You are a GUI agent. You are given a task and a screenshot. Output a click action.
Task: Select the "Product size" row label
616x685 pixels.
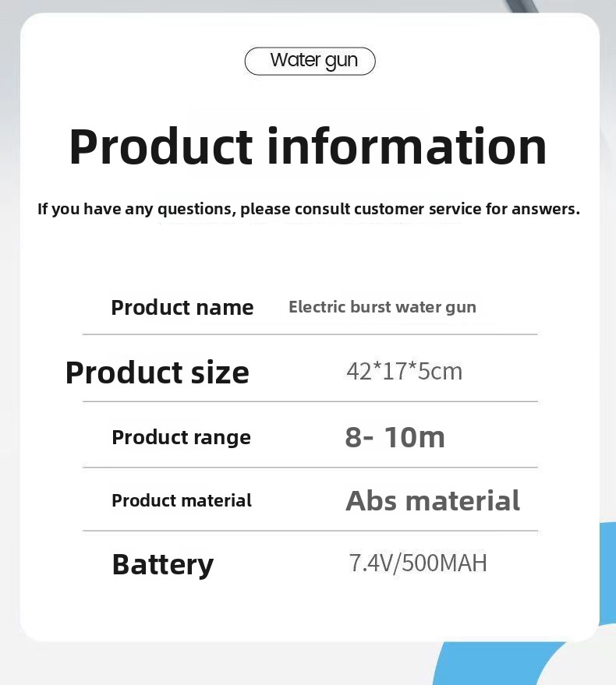[x=158, y=372]
